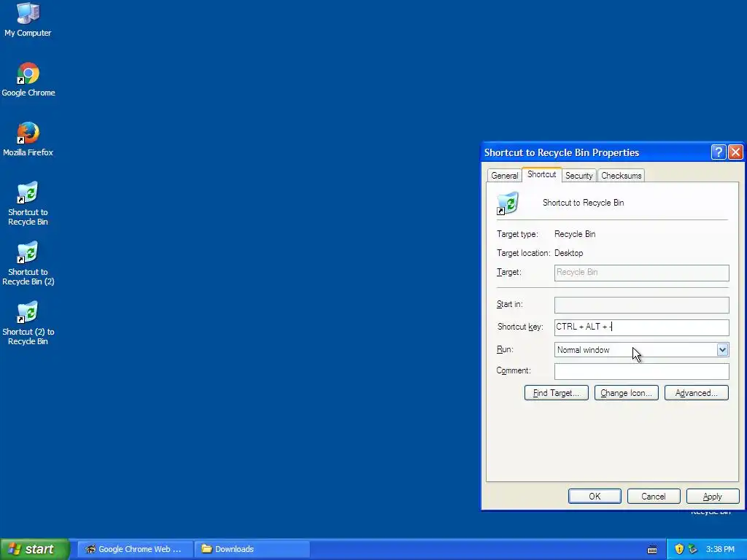Image resolution: width=747 pixels, height=560 pixels.
Task: Switch to Google Chrome Web taskbar item
Action: click(135, 549)
